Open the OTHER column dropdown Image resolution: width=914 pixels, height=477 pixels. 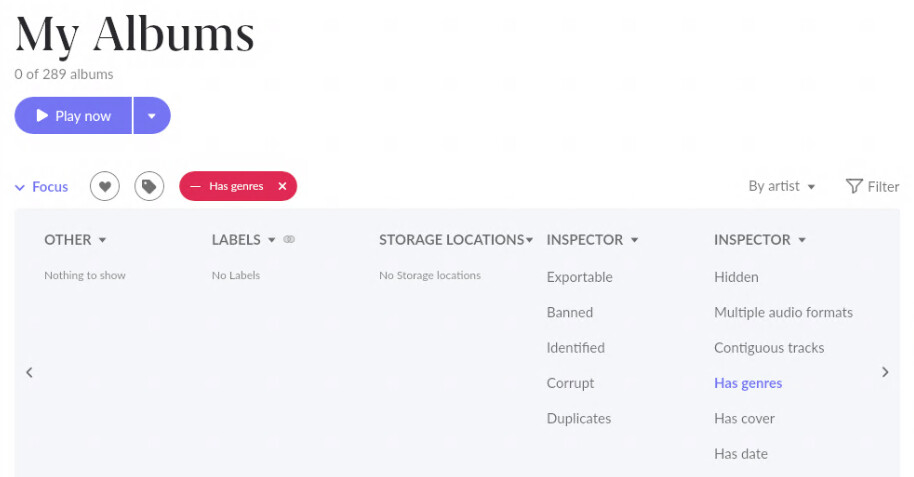pyautogui.click(x=75, y=240)
